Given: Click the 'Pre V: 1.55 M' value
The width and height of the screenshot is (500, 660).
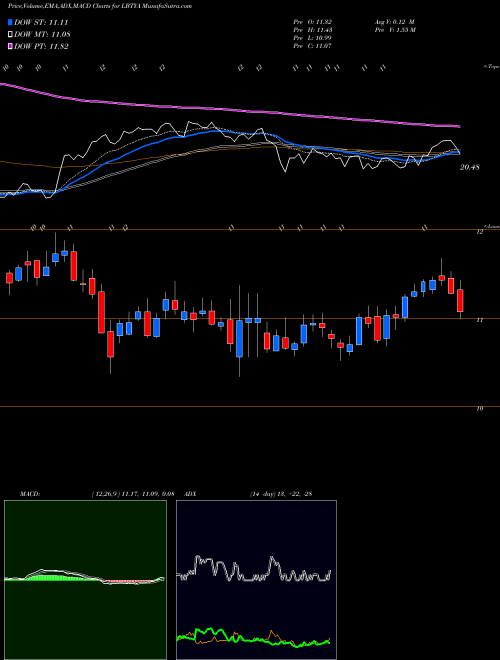Looking at the screenshot, I should coord(394,30).
